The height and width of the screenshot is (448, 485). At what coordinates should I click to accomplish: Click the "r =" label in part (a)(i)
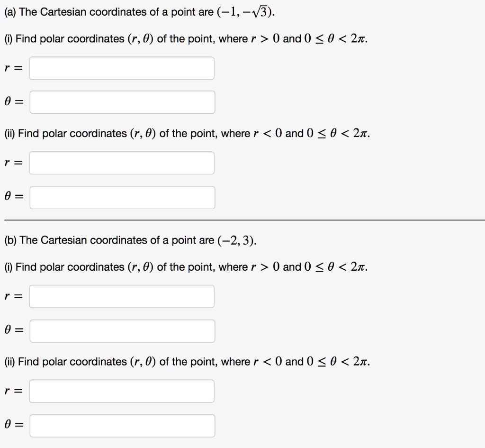[x=14, y=68]
